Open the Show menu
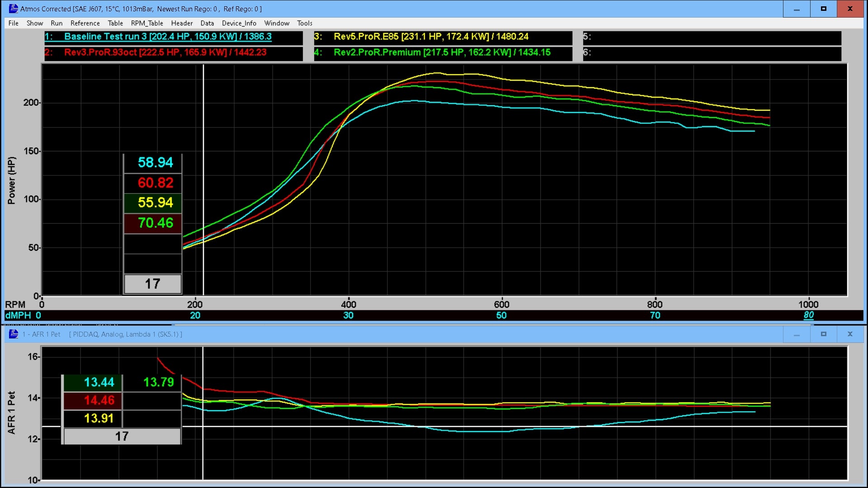Screen dimensions: 868x488 click(x=35, y=23)
